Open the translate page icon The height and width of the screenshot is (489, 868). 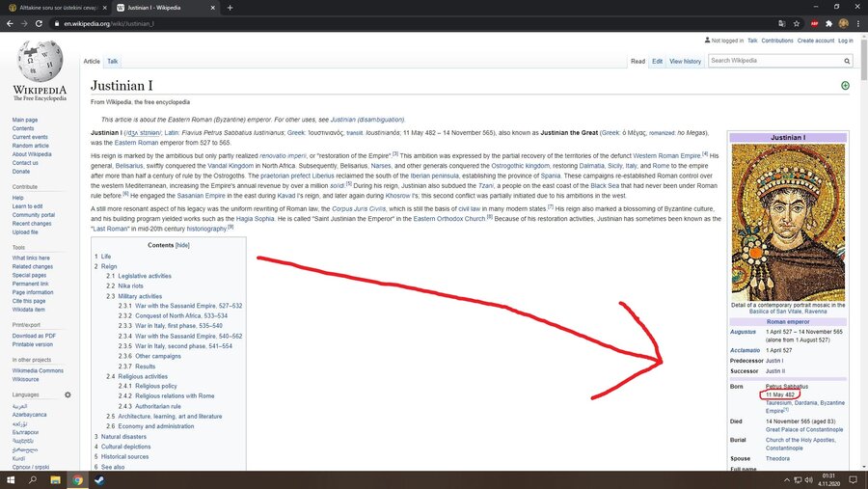(x=781, y=24)
